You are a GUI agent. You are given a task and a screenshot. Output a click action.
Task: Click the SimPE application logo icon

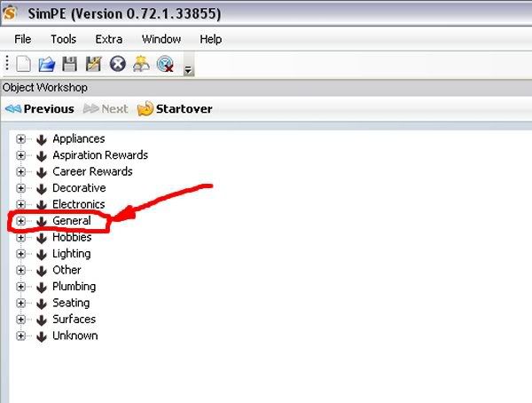coord(10,13)
